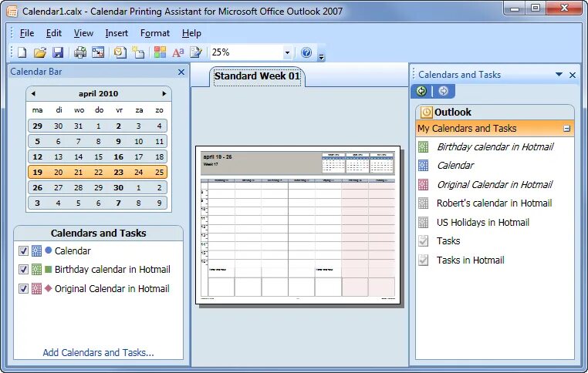Image resolution: width=588 pixels, height=373 pixels.
Task: Click the week calendar page preview
Action: point(298,225)
